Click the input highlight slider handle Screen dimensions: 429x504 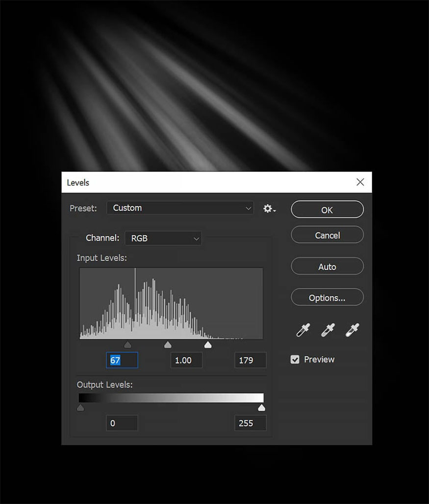coord(208,345)
